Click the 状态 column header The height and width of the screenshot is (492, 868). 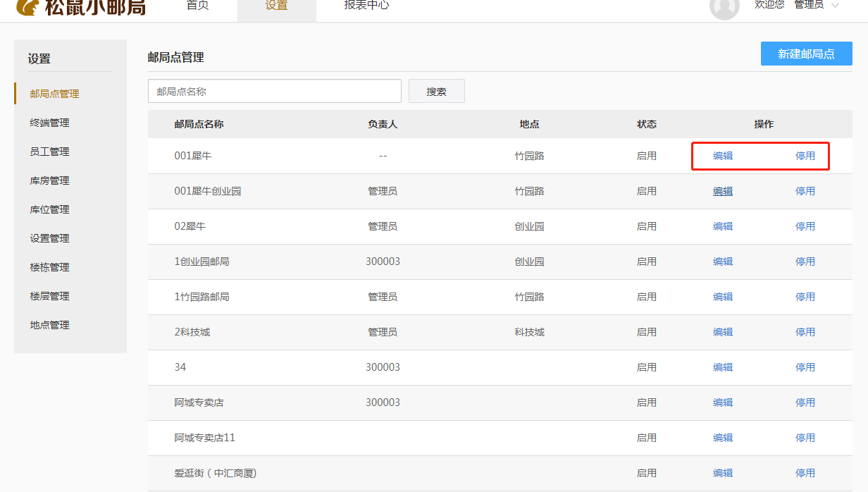[647, 124]
